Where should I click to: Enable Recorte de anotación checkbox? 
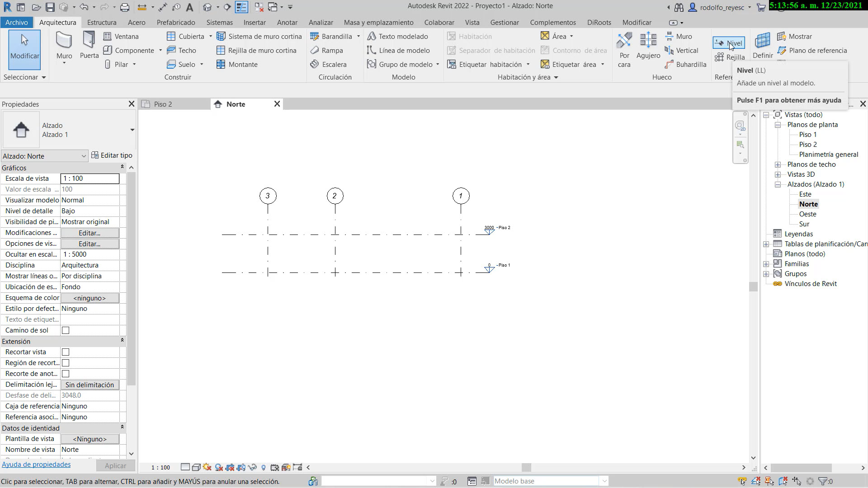click(x=66, y=374)
